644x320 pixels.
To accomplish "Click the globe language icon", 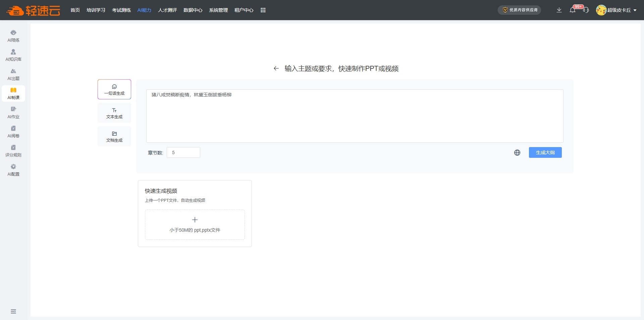I will pyautogui.click(x=517, y=153).
